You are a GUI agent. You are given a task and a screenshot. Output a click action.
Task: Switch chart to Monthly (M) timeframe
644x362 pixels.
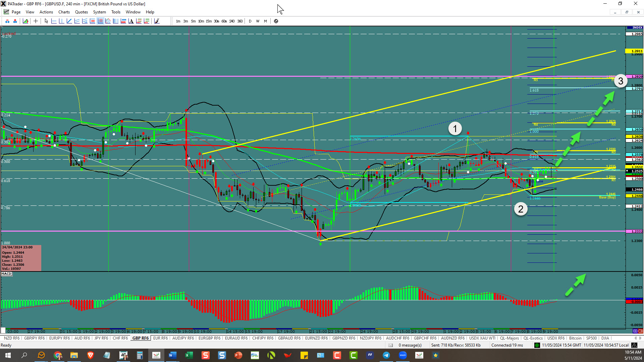tap(265, 21)
